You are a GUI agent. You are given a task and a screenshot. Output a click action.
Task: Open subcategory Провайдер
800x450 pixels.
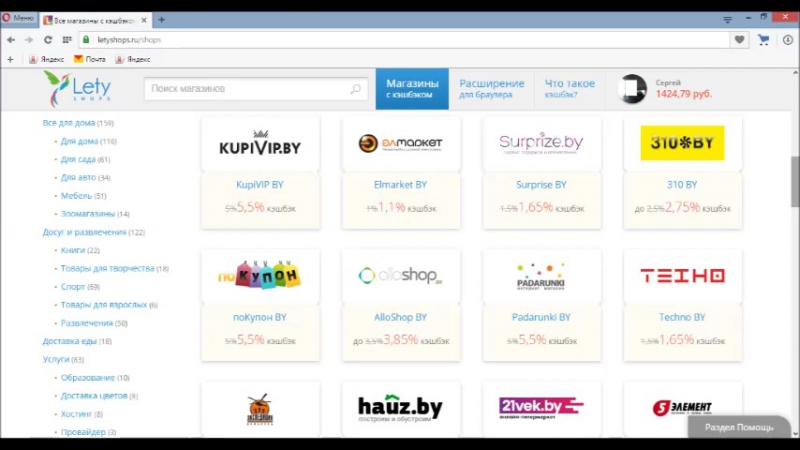coord(83,432)
